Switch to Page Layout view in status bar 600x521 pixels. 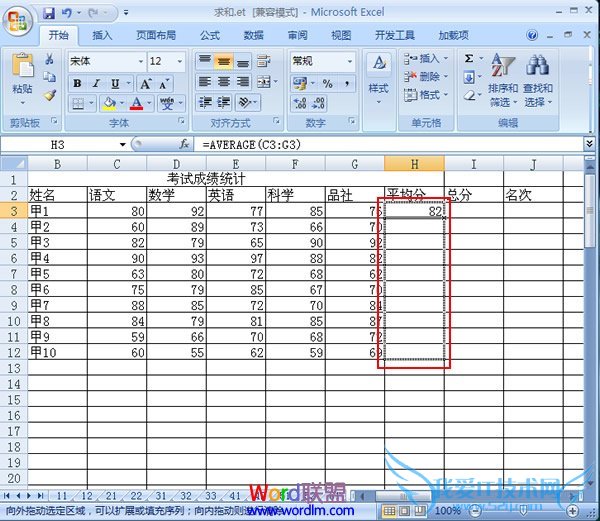point(404,511)
